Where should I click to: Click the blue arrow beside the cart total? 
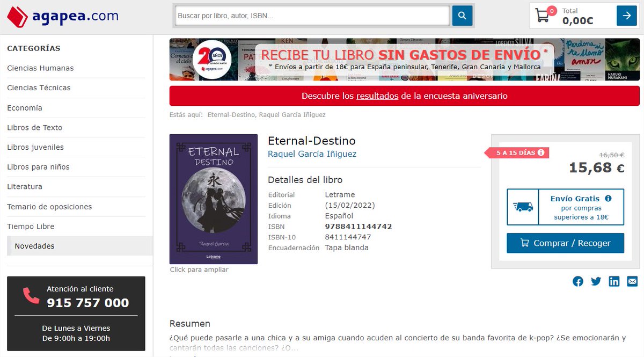tap(626, 15)
